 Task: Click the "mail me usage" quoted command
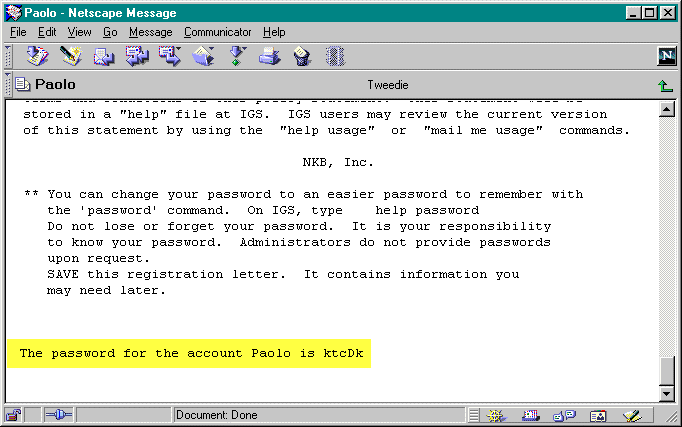[x=483, y=130]
